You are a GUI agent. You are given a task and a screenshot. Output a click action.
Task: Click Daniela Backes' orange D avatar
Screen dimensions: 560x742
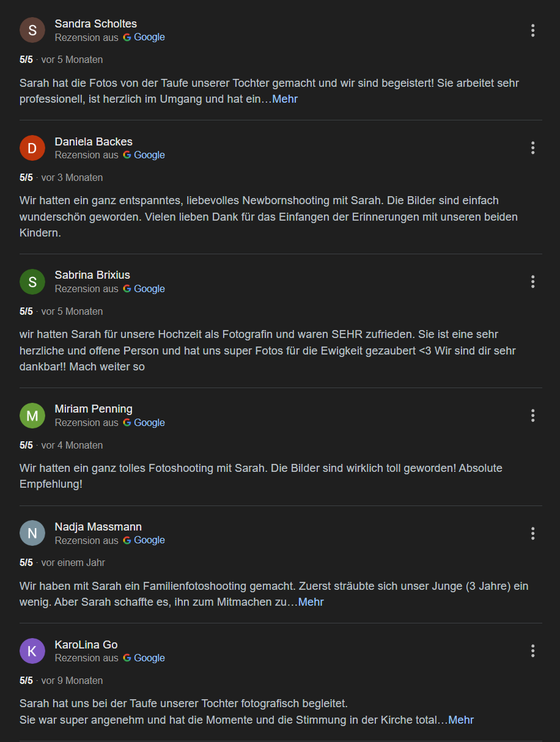click(32, 148)
